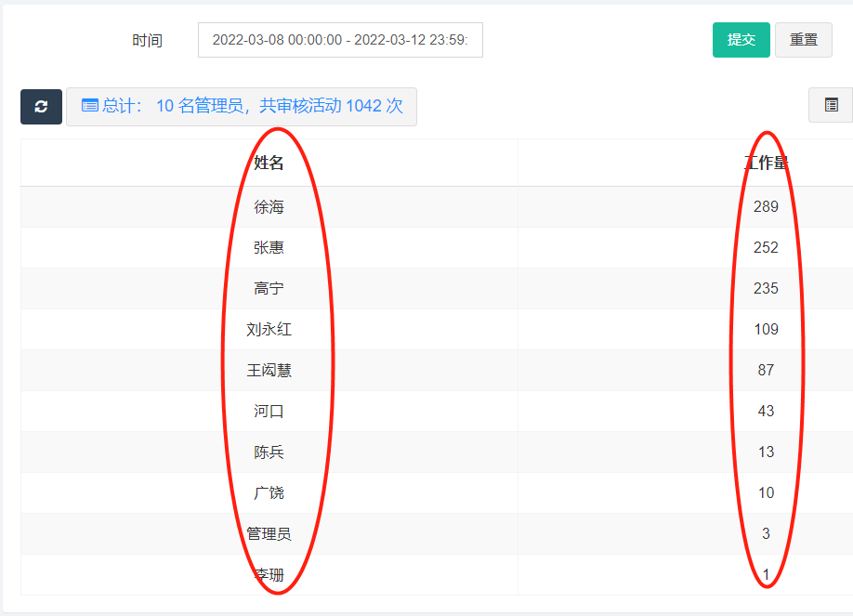Click the 姓名 column header
Viewport: 853px width, 616px height.
pyautogui.click(x=269, y=163)
